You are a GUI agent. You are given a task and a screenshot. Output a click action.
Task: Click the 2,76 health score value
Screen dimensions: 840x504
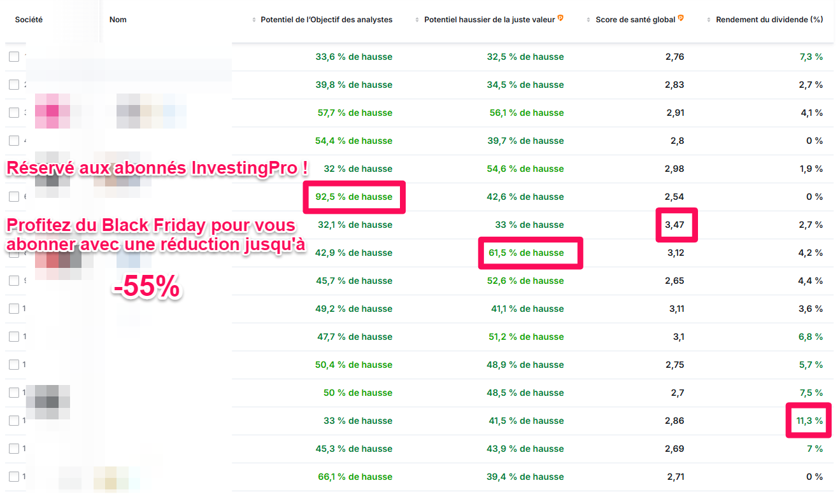(x=674, y=57)
